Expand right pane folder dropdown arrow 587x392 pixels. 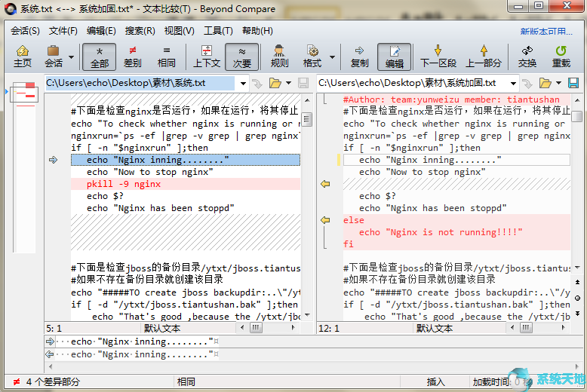click(558, 83)
